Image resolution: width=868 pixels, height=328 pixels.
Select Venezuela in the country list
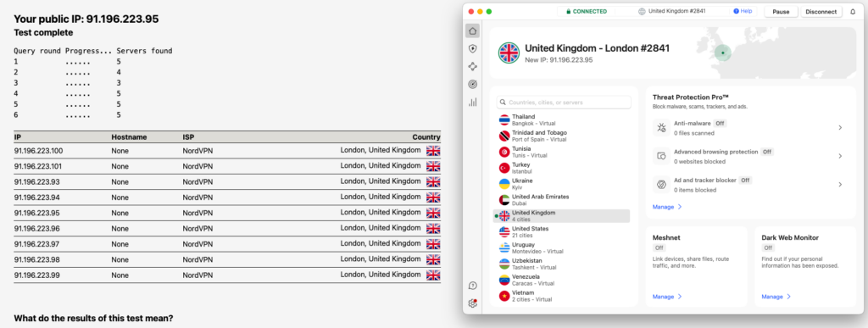[x=561, y=280]
